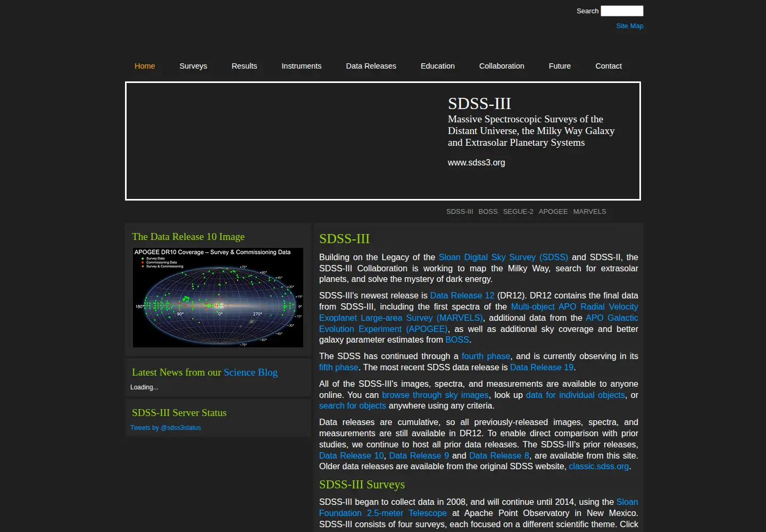Select Instruments in the navigation bar

coord(302,66)
